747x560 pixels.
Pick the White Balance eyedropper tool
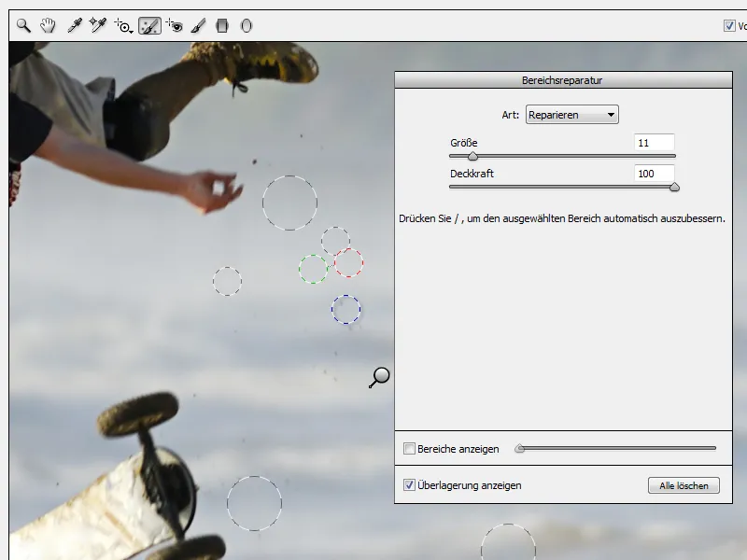(x=75, y=26)
